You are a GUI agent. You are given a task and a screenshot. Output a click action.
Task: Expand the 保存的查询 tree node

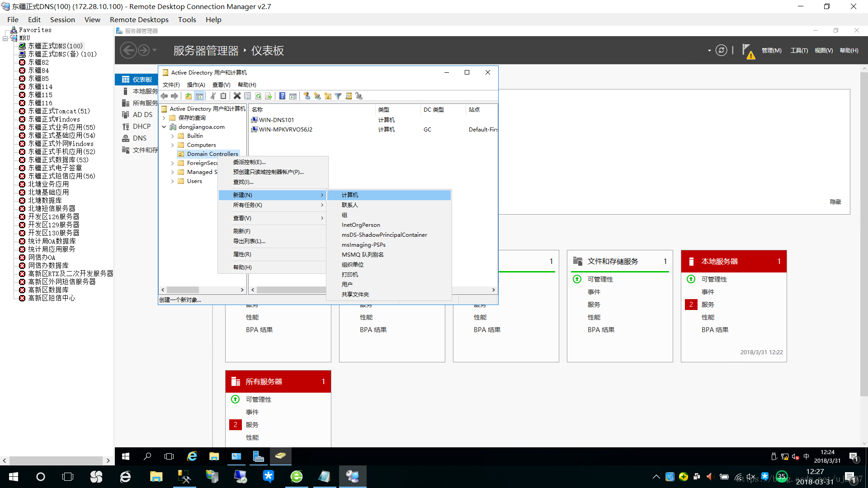click(164, 118)
